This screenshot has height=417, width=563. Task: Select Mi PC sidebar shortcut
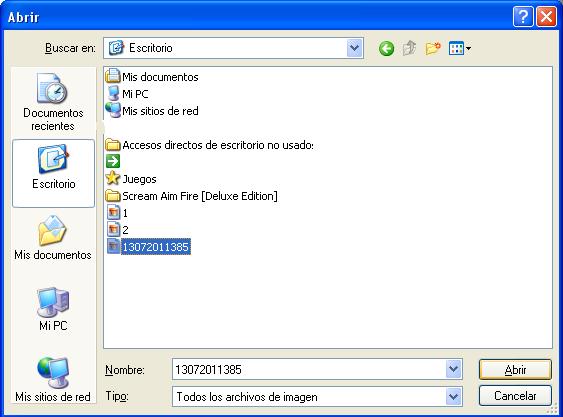[53, 309]
